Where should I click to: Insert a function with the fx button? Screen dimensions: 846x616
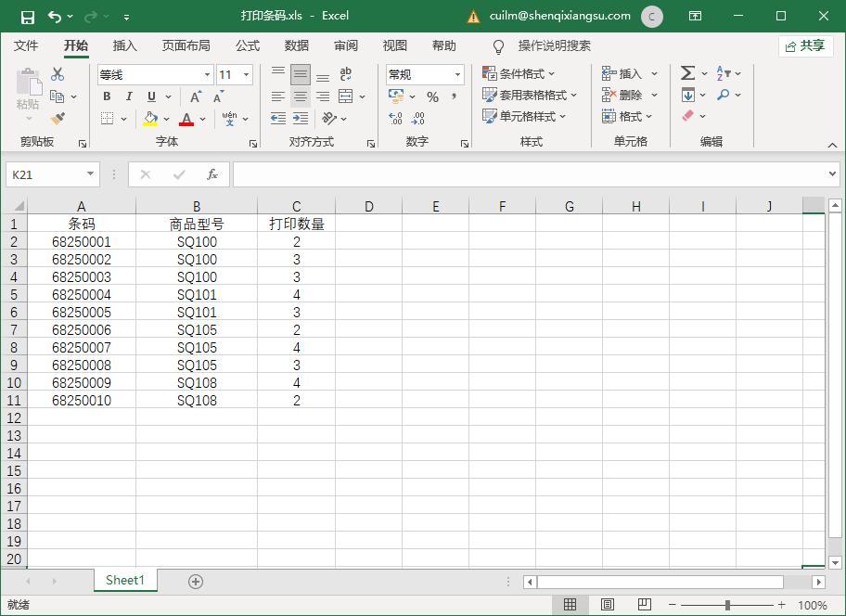pos(212,174)
